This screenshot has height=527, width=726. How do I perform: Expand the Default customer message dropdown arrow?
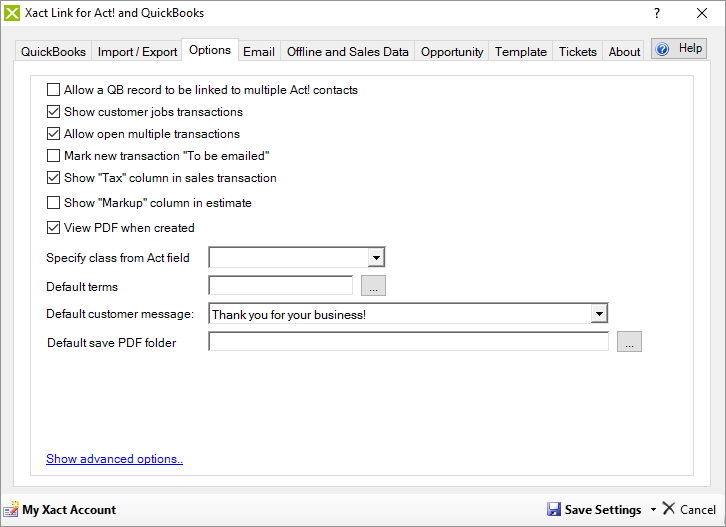tap(599, 314)
